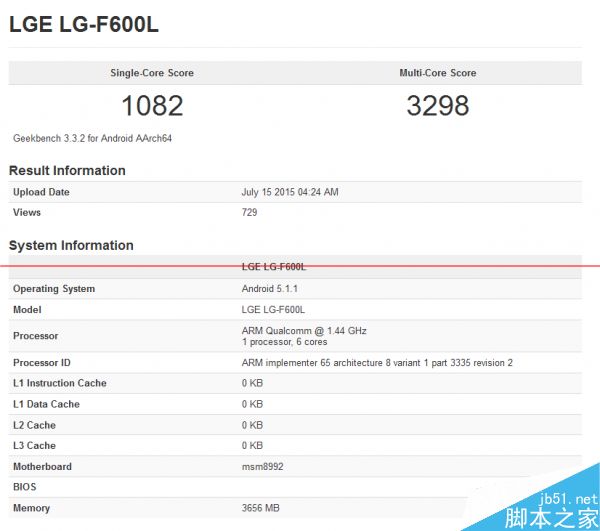This screenshot has height=531, width=600.
Task: Select the date July 15 2015 04:24 AM
Action: (290, 192)
